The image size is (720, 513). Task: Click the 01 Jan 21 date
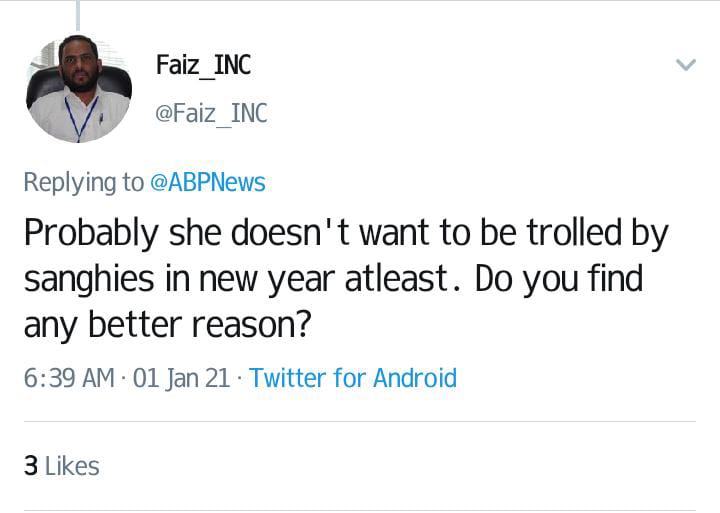[181, 378]
